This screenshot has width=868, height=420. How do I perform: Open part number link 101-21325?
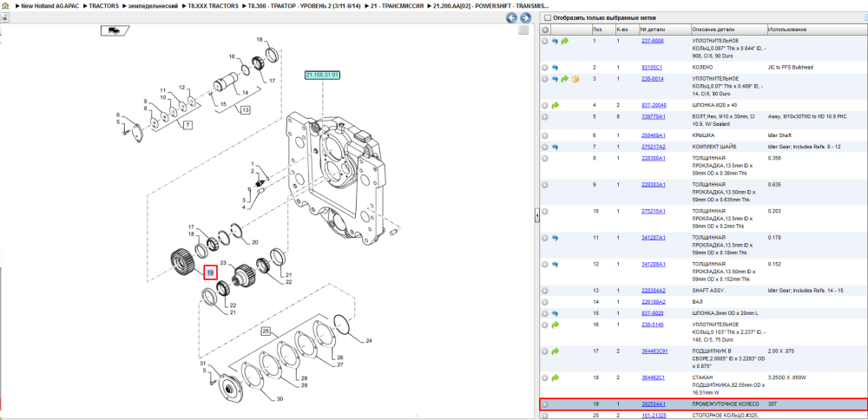pyautogui.click(x=654, y=415)
